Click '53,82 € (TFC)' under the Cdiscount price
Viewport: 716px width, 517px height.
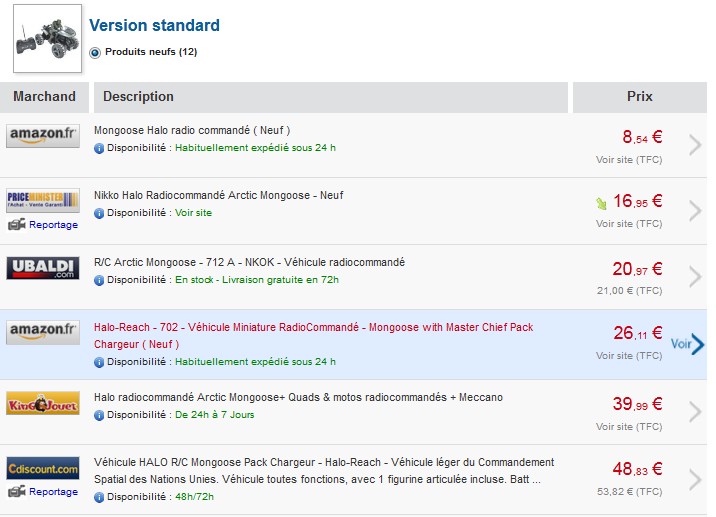pos(629,492)
